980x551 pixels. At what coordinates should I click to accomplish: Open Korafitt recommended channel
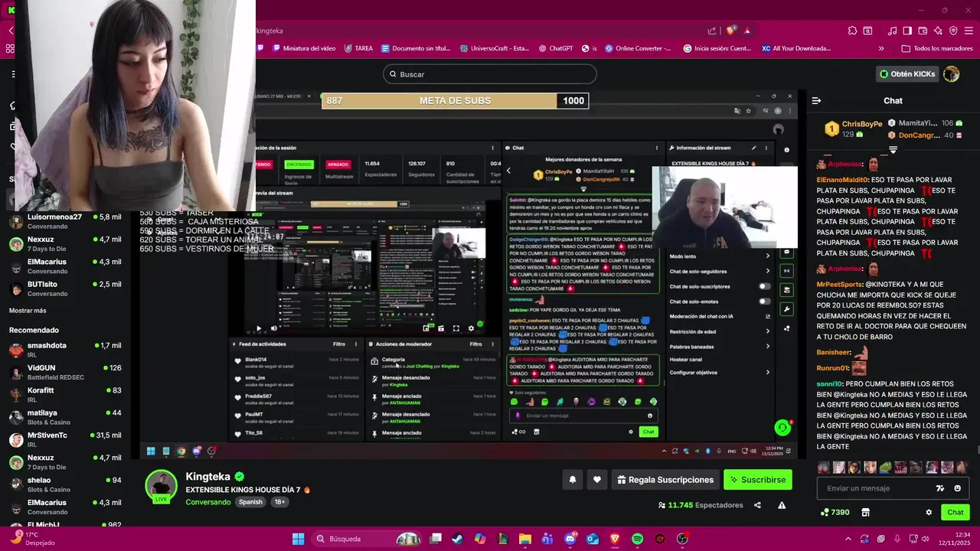[65, 395]
